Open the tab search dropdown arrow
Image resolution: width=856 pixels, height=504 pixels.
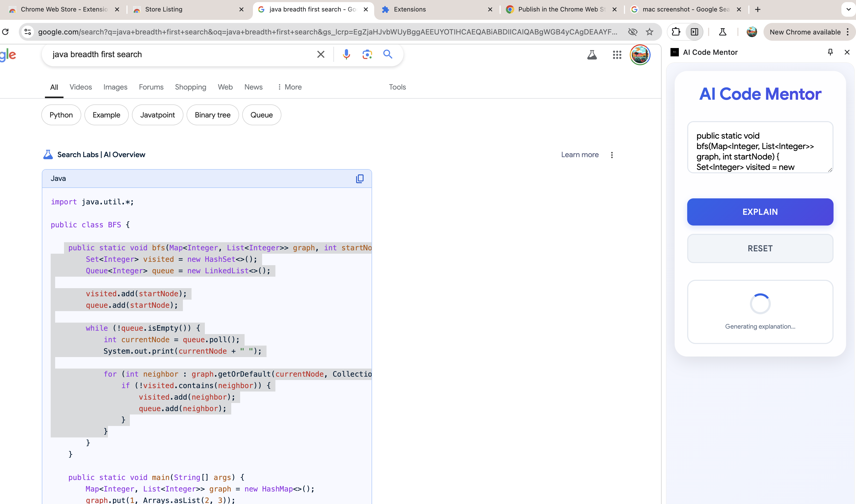(848, 9)
